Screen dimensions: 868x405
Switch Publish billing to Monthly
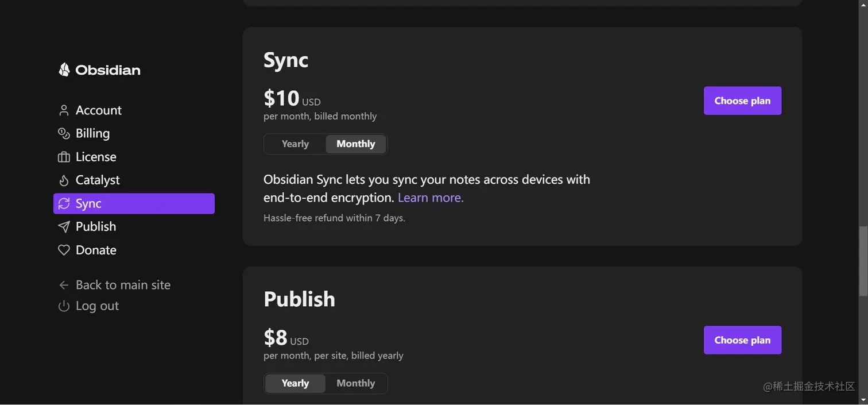click(356, 384)
